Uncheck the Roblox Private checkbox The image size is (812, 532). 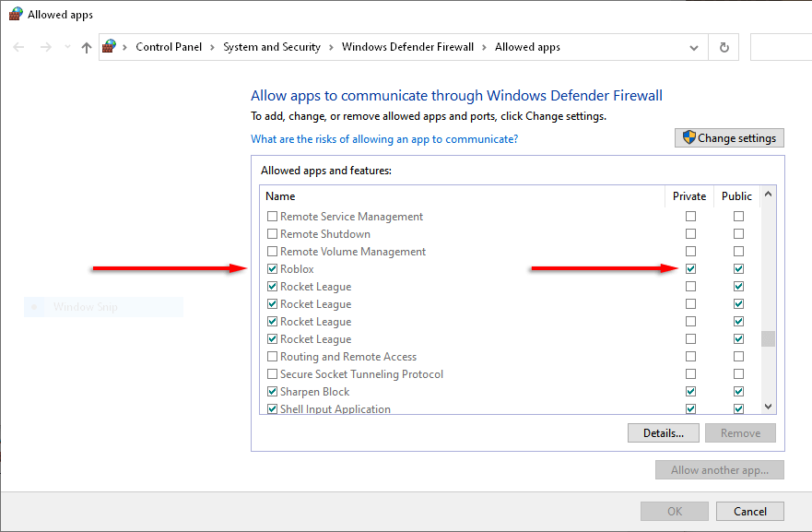pos(690,269)
